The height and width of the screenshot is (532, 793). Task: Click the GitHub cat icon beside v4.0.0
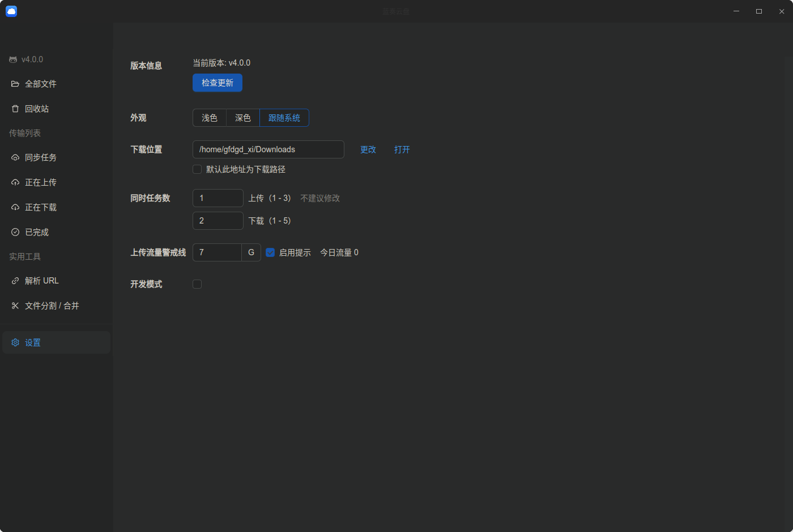click(13, 59)
